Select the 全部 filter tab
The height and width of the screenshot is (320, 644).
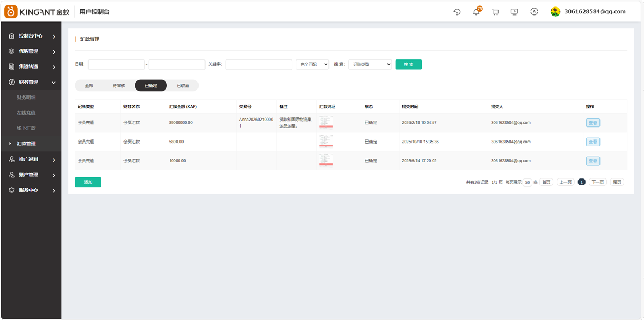tap(89, 85)
